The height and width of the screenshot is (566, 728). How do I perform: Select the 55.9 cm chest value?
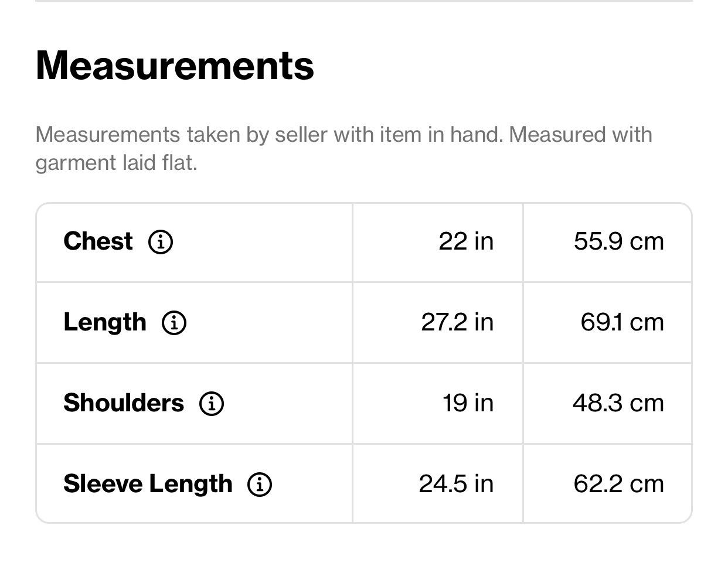619,241
